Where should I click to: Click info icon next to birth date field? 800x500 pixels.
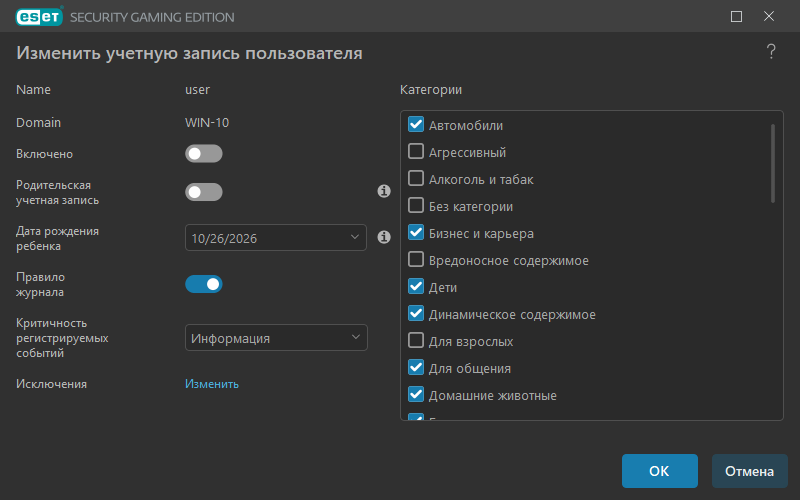[384, 237]
